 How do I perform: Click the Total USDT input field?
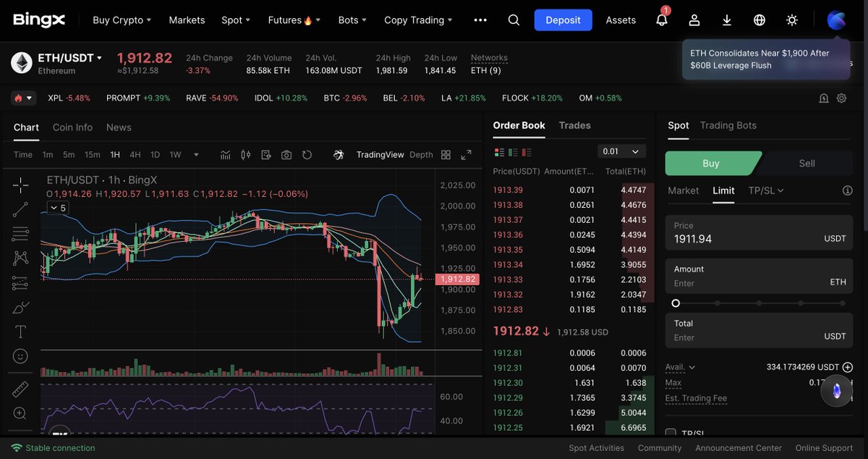coord(759,330)
